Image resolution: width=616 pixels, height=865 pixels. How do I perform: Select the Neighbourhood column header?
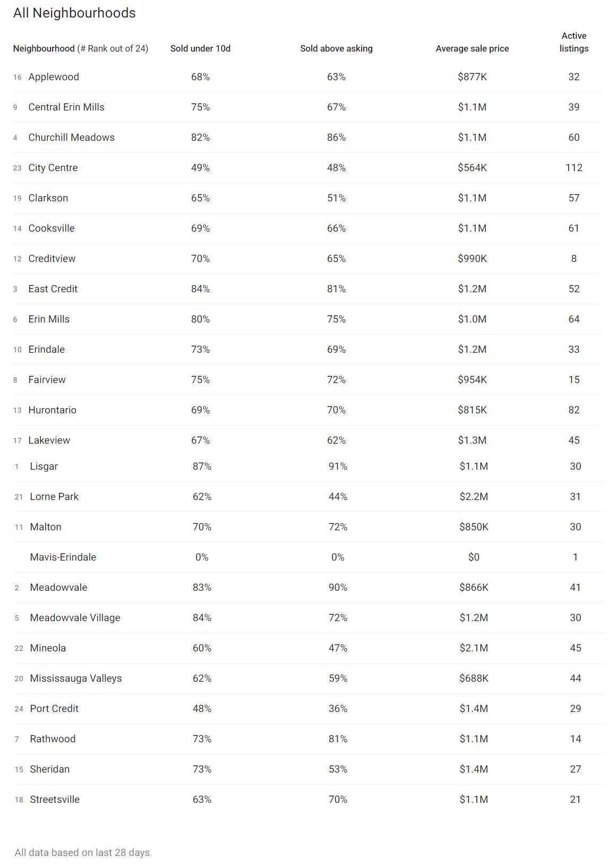point(44,48)
